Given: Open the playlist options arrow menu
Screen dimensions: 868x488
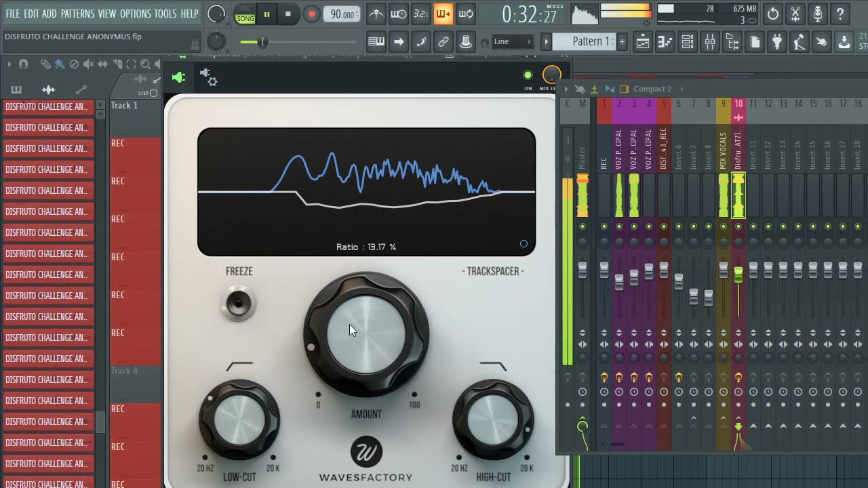Looking at the screenshot, I should click(x=9, y=64).
